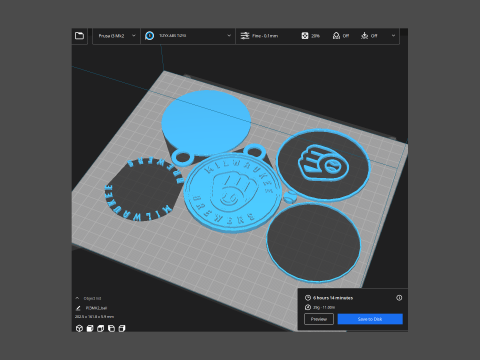Select the right side view cube icon

coord(122,329)
